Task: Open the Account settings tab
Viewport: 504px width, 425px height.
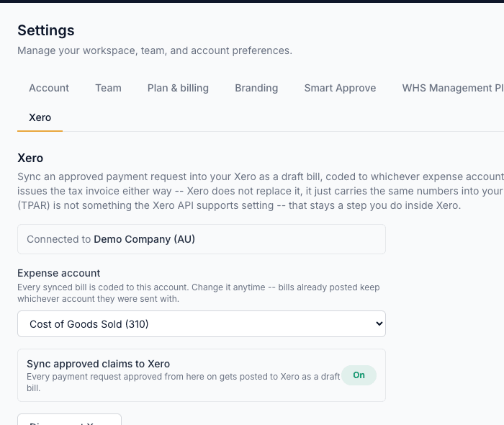Action: pyautogui.click(x=49, y=88)
